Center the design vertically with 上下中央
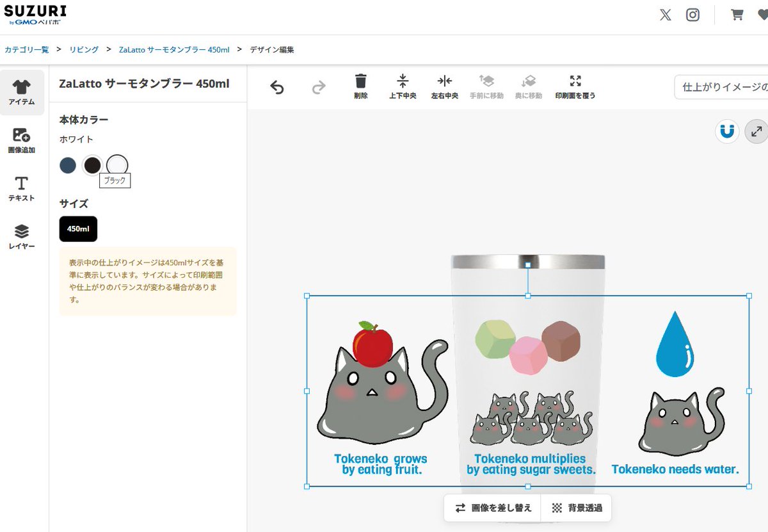768x532 pixels. [x=403, y=86]
